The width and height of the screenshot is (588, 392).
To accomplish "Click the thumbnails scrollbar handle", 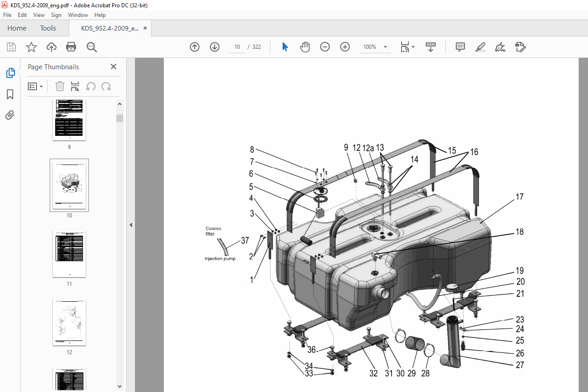I will 120,118.
